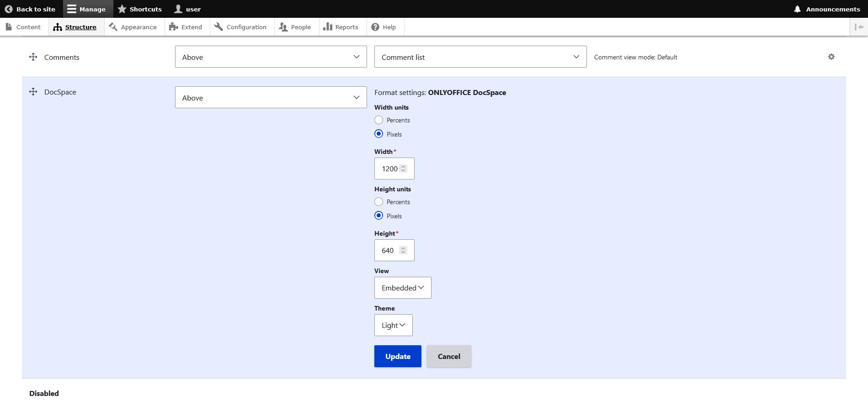Viewport: 868px width, 406px height.
Task: Click the Help question mark icon
Action: point(375,27)
